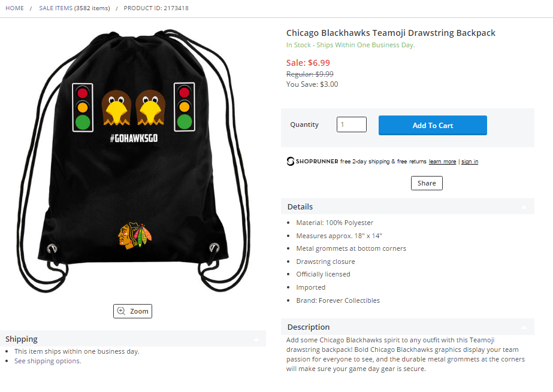
Task: Click the magnifier icon in Zoom button
Action: [121, 311]
